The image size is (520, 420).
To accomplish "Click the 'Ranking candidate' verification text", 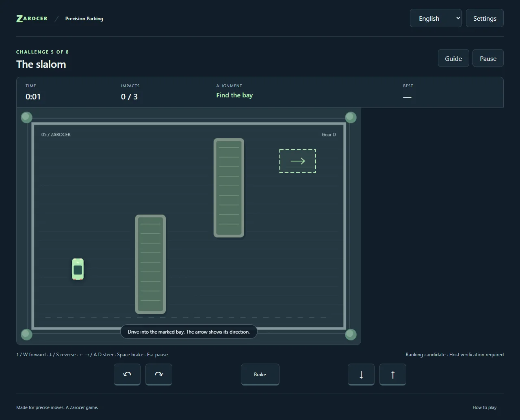I will point(455,355).
